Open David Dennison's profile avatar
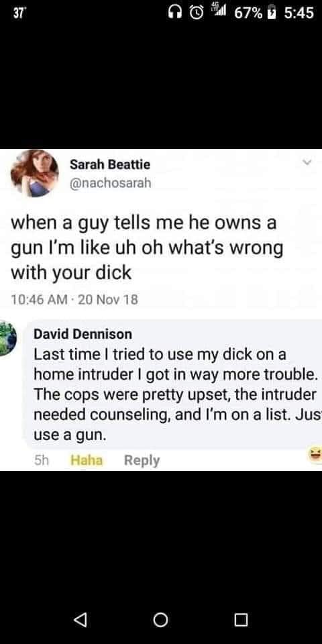The height and width of the screenshot is (644, 322). click(7, 338)
